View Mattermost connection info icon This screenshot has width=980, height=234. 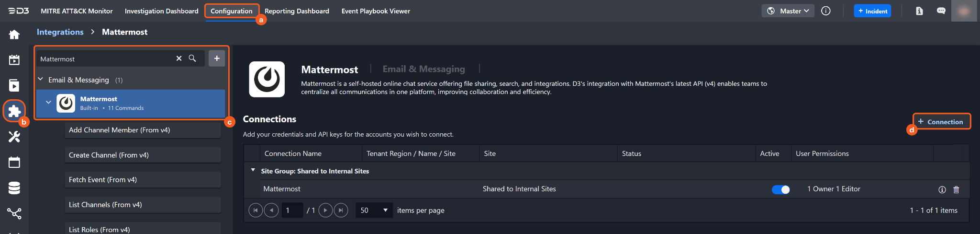tap(942, 189)
